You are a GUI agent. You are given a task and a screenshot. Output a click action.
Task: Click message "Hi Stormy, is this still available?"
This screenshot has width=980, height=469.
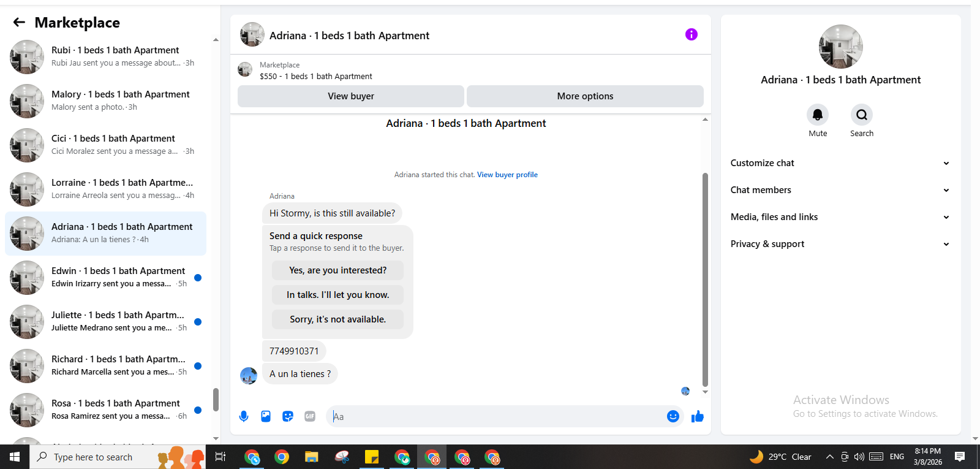pyautogui.click(x=332, y=213)
